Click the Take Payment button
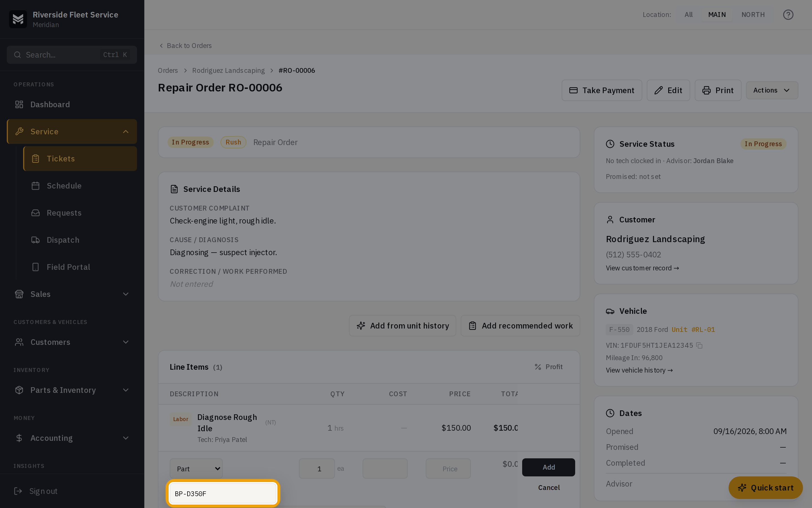Image resolution: width=812 pixels, height=508 pixels. coord(602,90)
